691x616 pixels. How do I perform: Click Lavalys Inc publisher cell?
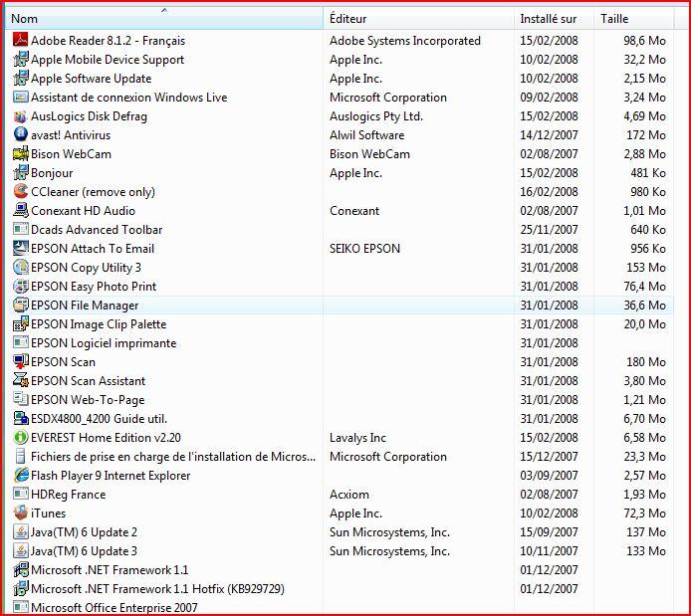pyautogui.click(x=357, y=438)
